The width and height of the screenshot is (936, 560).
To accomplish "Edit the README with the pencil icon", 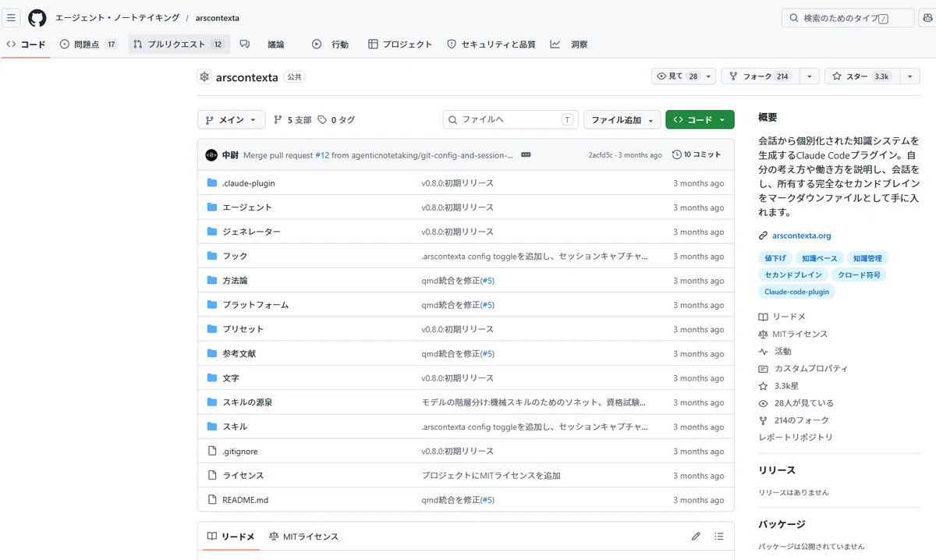I will click(696, 537).
